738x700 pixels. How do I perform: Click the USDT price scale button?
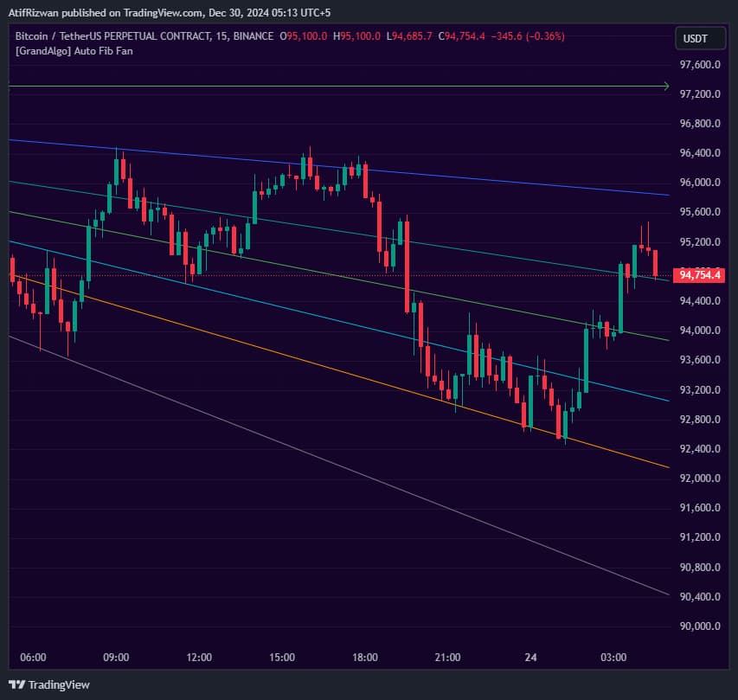699,38
